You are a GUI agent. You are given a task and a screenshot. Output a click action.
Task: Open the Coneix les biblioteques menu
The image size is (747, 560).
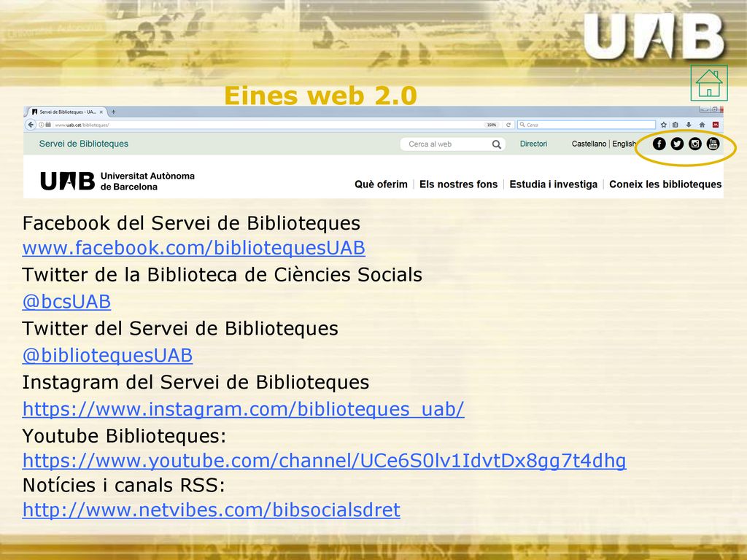(x=665, y=184)
